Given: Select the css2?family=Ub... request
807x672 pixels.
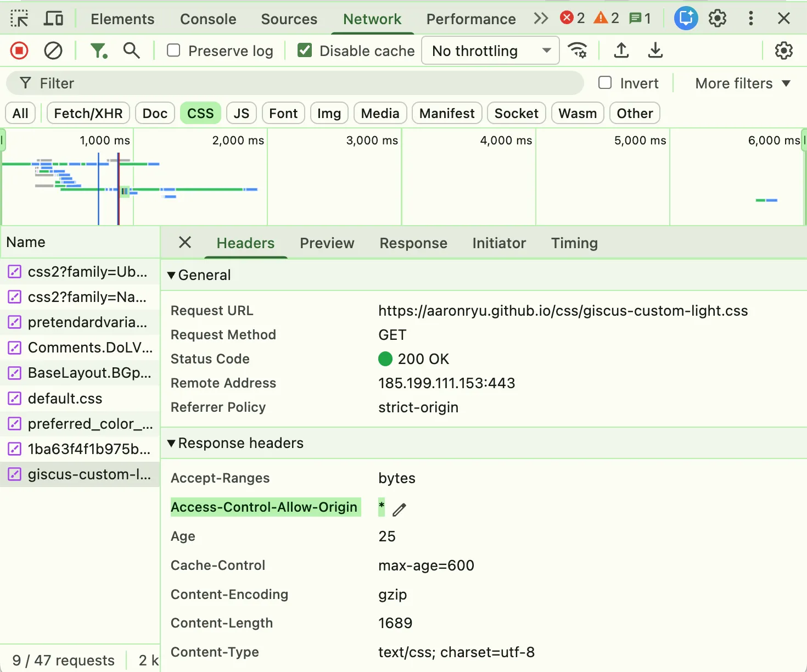Looking at the screenshot, I should [x=80, y=272].
